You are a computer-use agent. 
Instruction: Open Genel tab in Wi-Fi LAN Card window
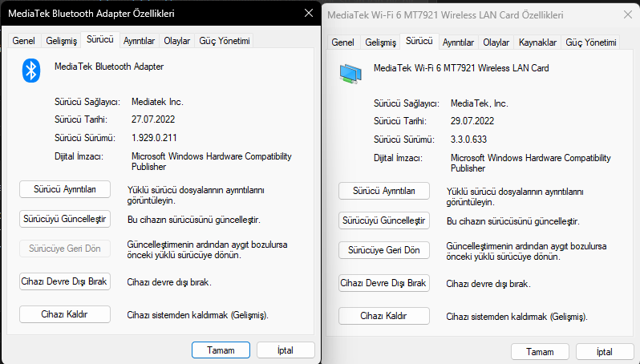click(x=343, y=42)
